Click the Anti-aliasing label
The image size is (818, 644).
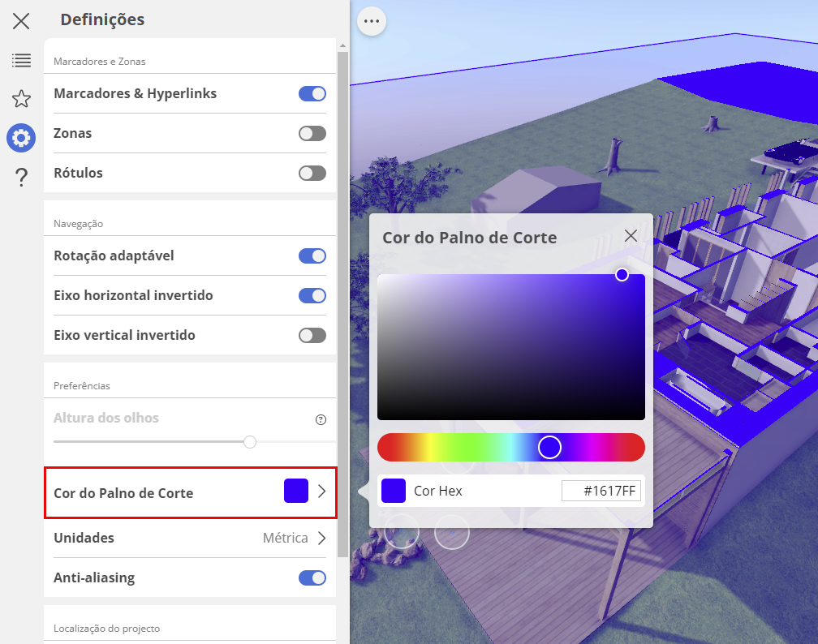(x=94, y=577)
